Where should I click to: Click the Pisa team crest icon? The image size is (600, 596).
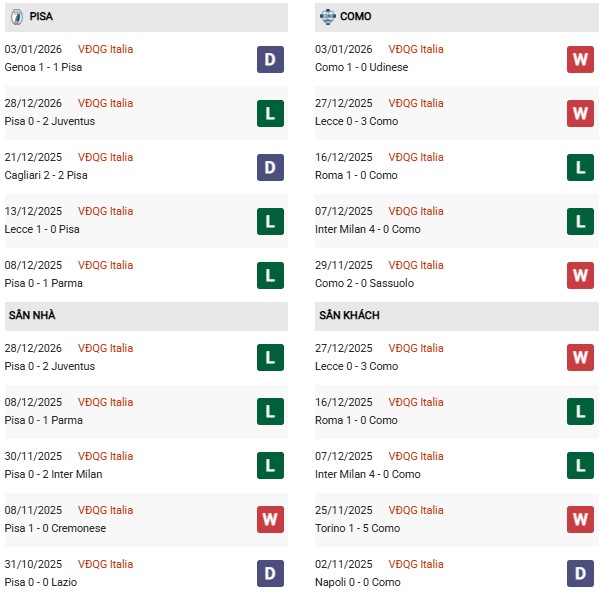17,17
